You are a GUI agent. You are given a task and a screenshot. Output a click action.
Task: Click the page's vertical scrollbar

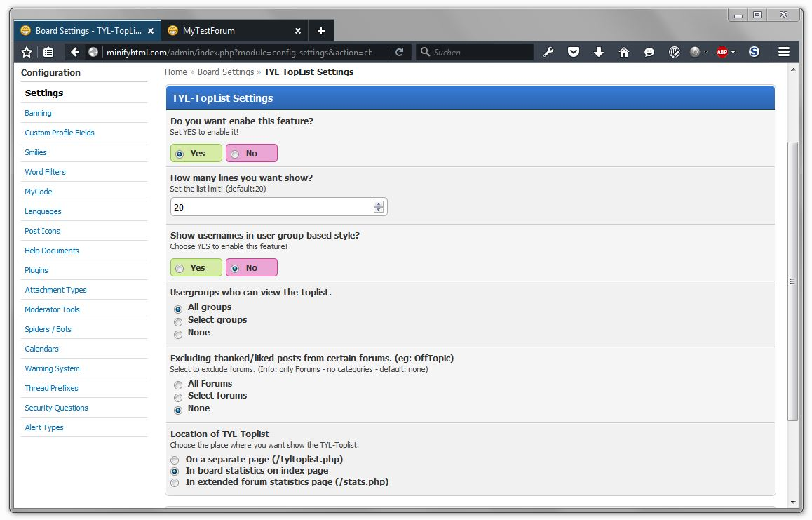[793, 281]
